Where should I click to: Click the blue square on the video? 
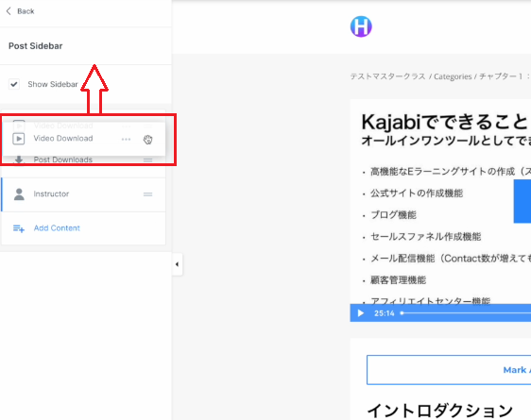click(522, 201)
